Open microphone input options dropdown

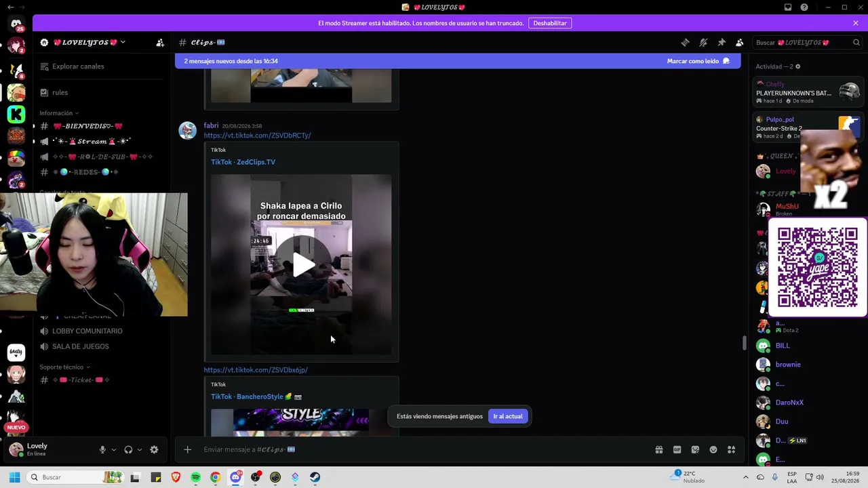point(113,449)
